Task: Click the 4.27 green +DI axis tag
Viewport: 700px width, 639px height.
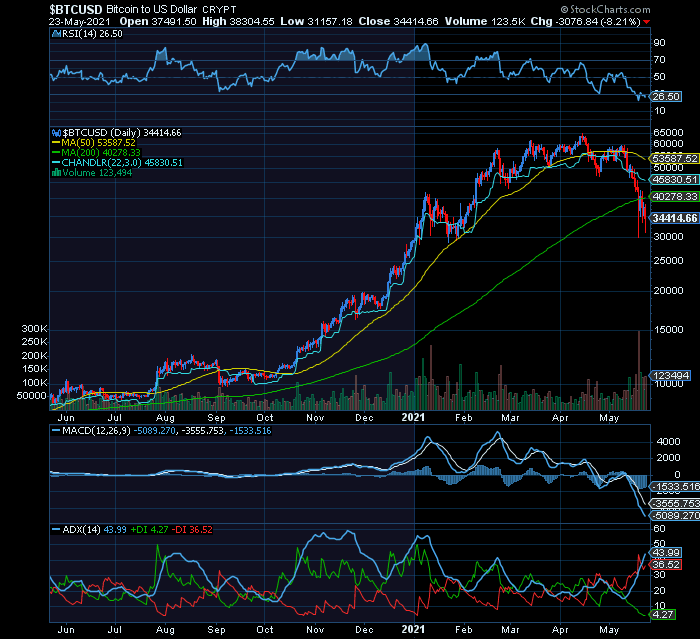Action: tap(663, 615)
